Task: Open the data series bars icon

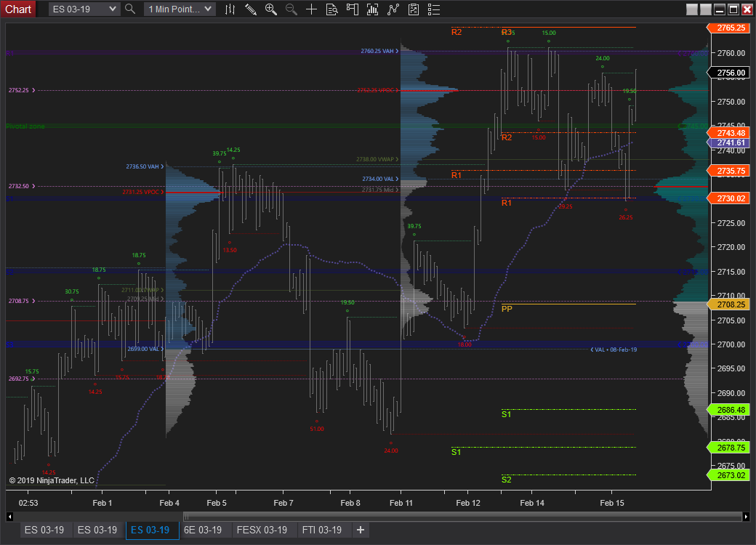Action: coord(373,9)
